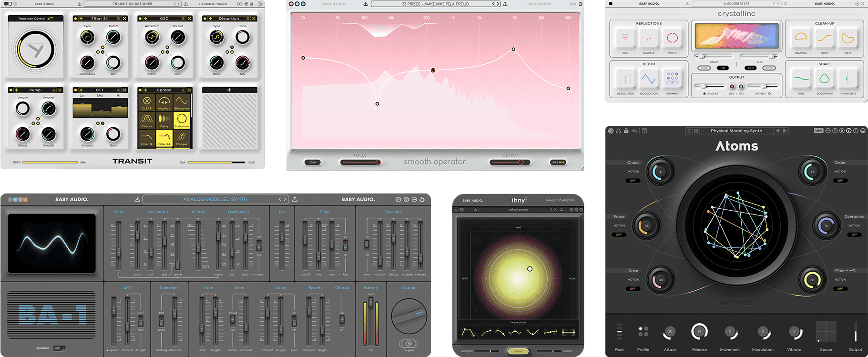This screenshot has width=868, height=357.
Task: Click the close button in IHNY-2 tweak panel
Action: tap(518, 351)
